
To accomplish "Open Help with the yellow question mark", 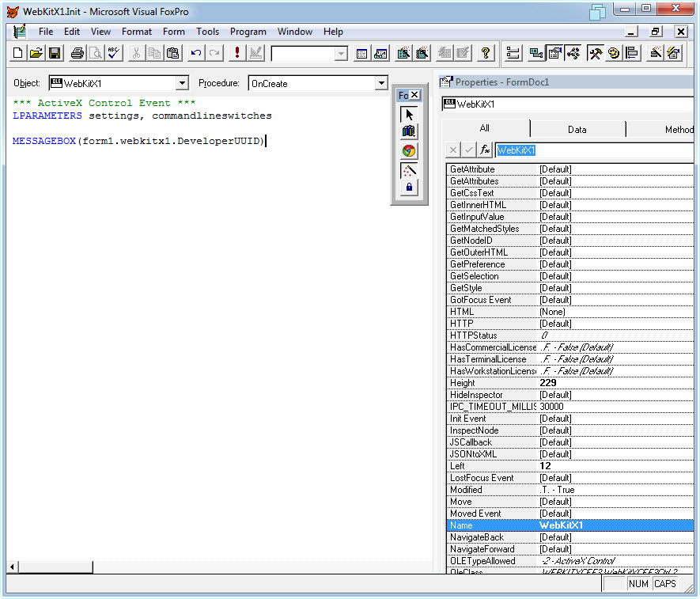I will (x=486, y=53).
